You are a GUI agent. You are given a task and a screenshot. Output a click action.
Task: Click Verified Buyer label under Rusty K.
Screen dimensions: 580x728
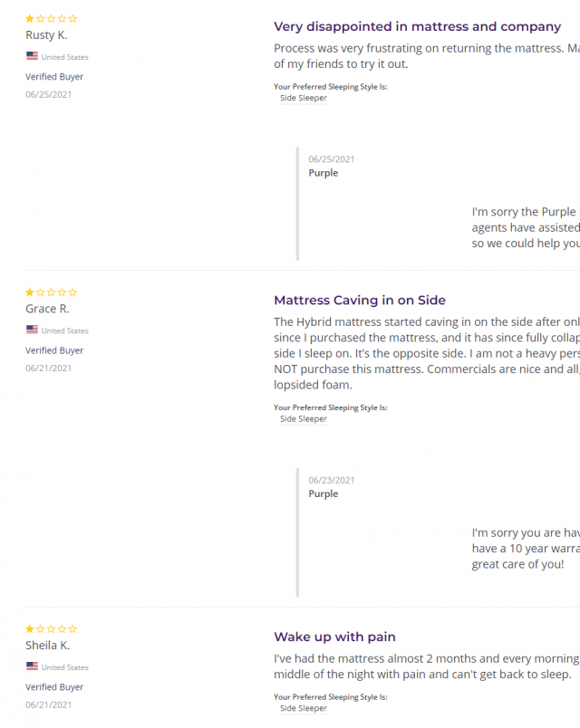click(54, 77)
